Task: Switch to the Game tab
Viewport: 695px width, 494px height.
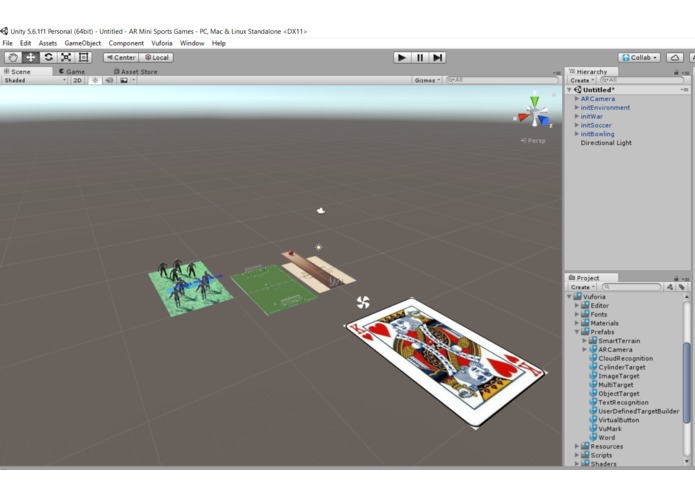Action: tap(72, 71)
